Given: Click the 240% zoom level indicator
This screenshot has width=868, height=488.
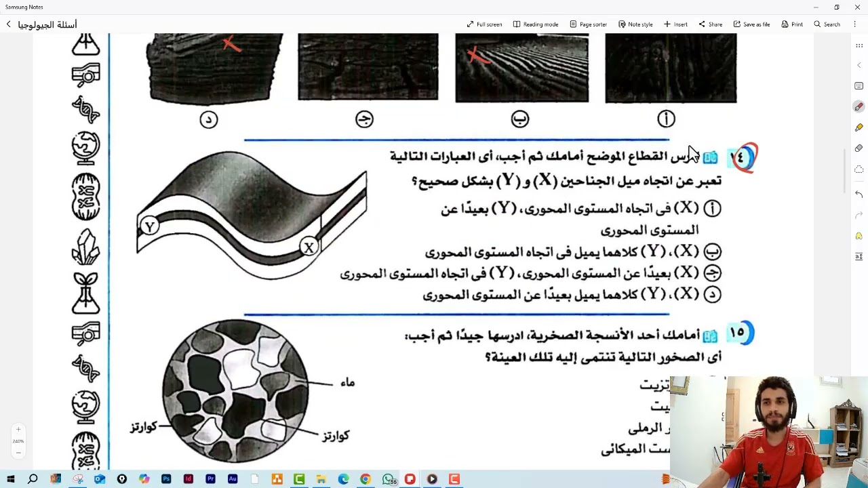Looking at the screenshot, I should (x=18, y=441).
